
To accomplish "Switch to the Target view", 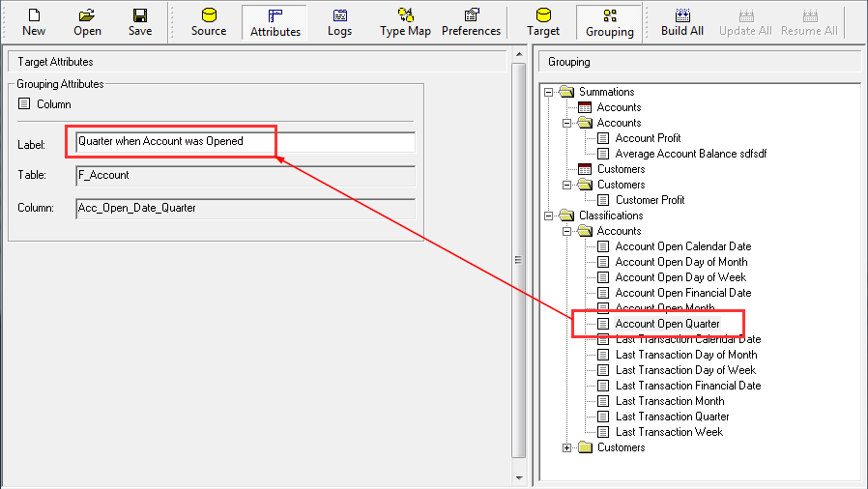I will pyautogui.click(x=543, y=21).
